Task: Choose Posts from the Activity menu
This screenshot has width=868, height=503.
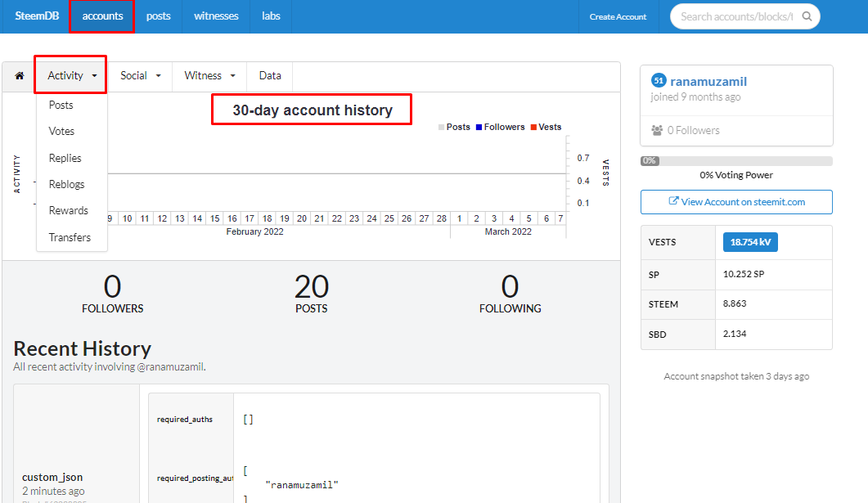Action: click(x=61, y=106)
